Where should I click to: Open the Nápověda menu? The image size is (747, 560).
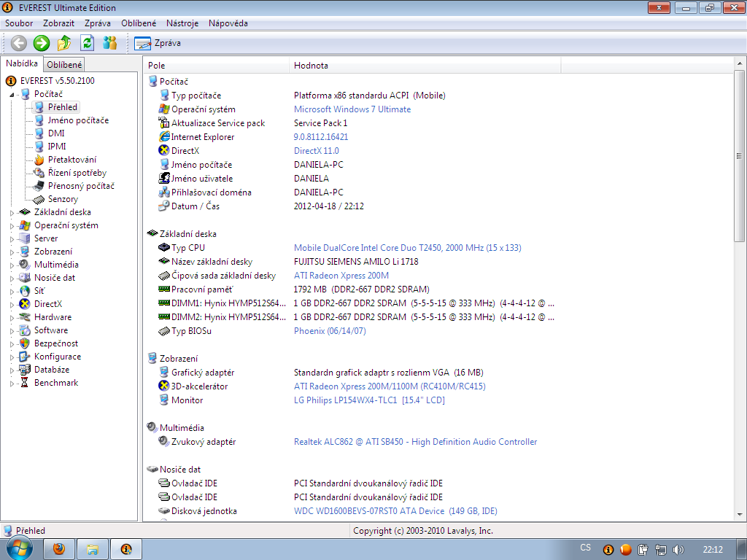click(228, 23)
